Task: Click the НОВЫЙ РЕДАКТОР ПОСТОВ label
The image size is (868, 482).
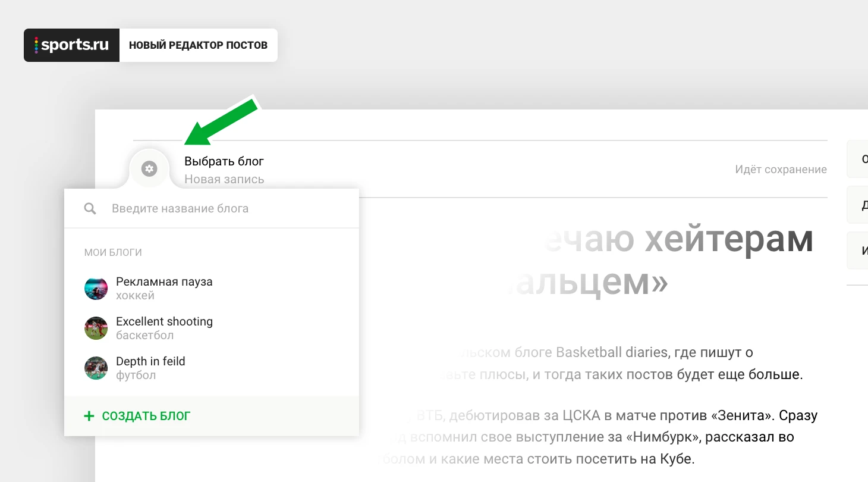Action: click(198, 45)
